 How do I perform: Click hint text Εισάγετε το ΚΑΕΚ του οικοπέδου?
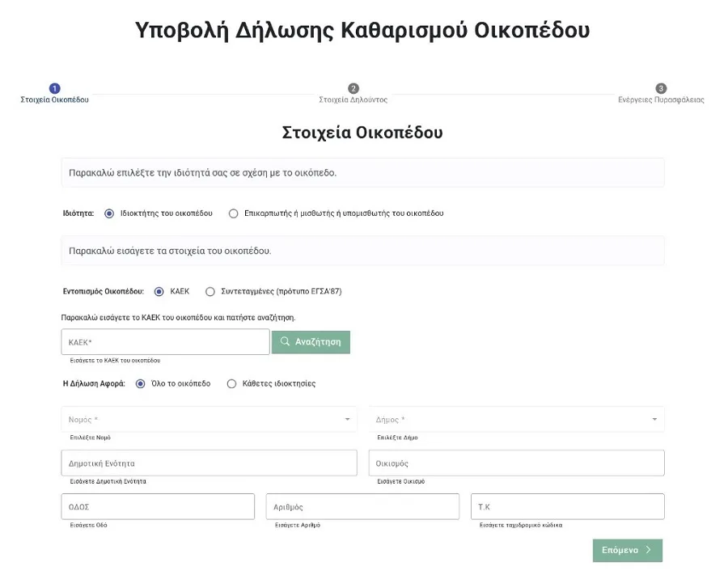pyautogui.click(x=115, y=361)
